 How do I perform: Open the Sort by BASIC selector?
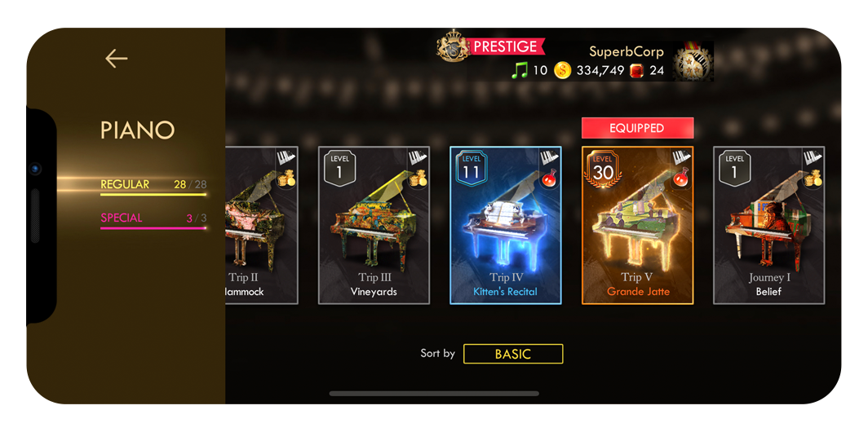pos(513,354)
